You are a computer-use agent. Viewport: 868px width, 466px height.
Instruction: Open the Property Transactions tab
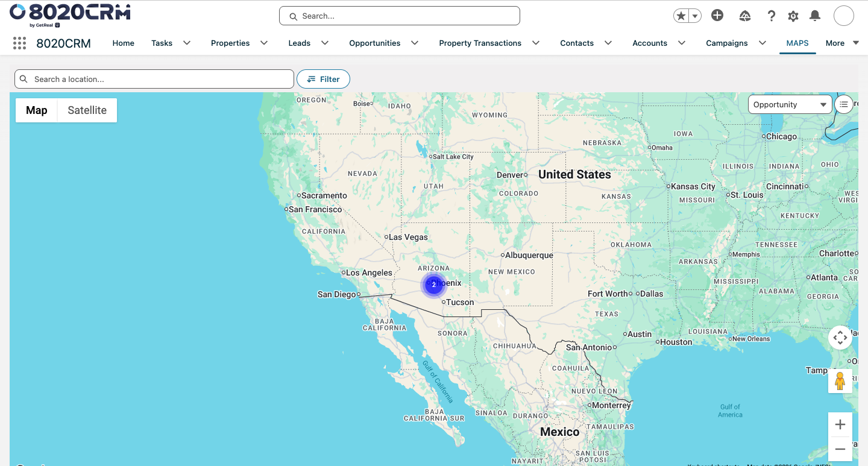pos(480,43)
